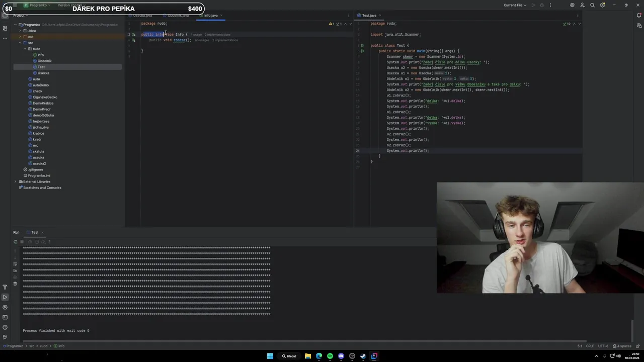Click the green Run icon in top toolbar
Viewport: 644px width, 362px height.
533,5
